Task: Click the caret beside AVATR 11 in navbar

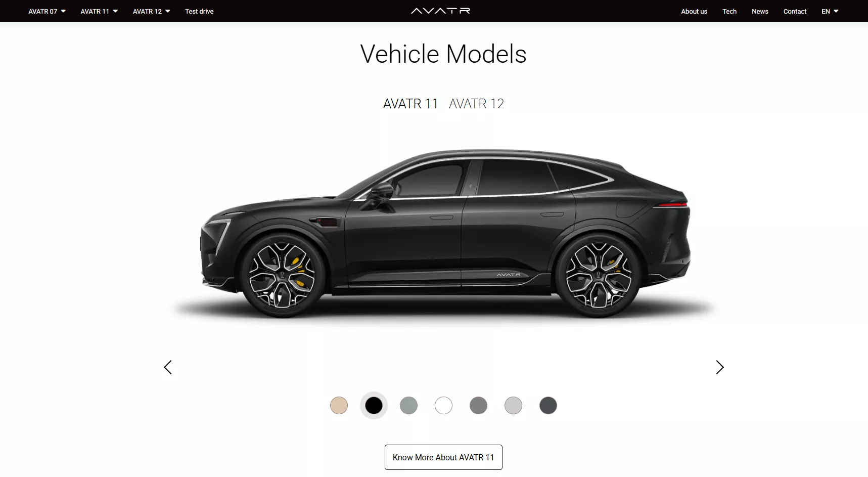Action: [x=115, y=11]
